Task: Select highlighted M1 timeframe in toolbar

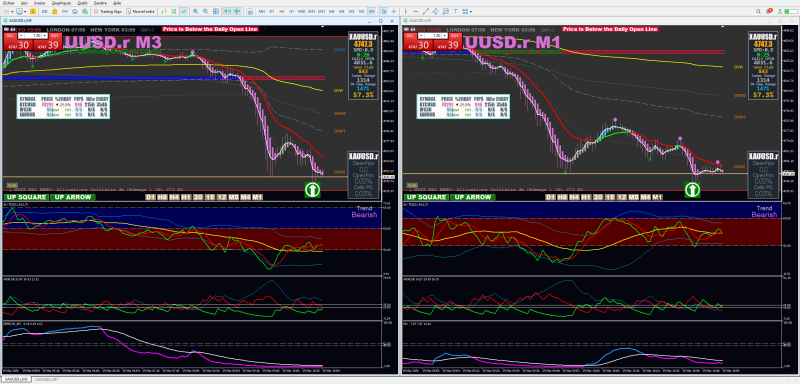Action: pos(371,11)
